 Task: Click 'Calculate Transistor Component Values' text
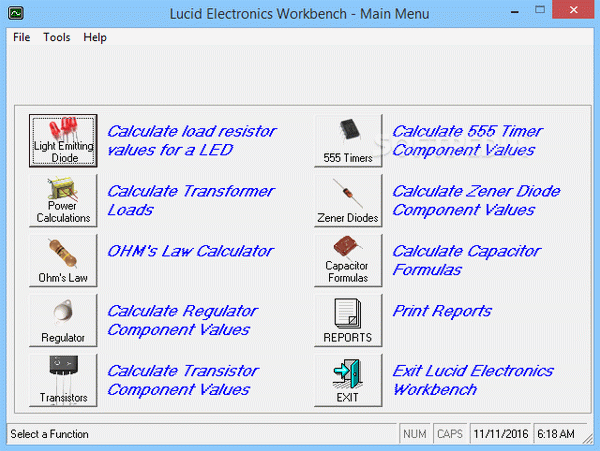[183, 380]
